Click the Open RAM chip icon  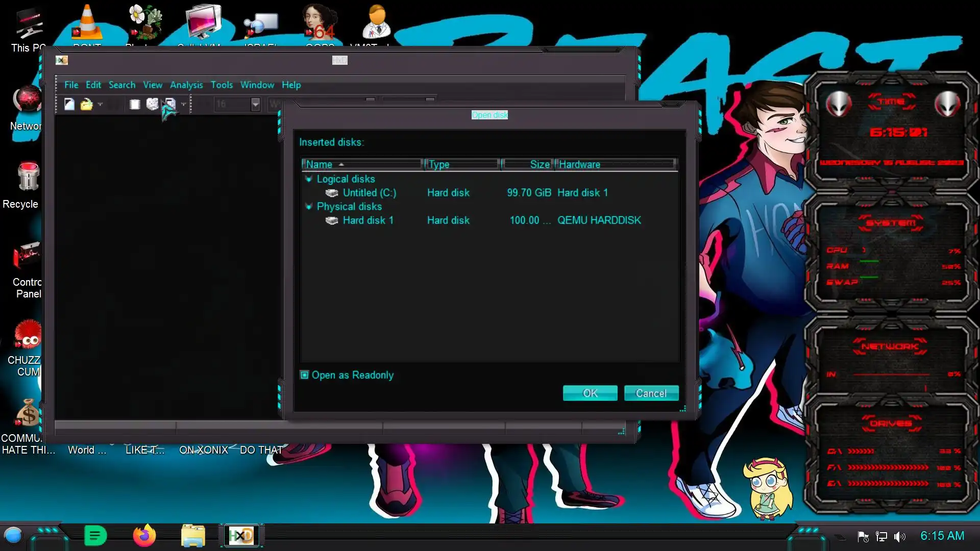tap(135, 104)
